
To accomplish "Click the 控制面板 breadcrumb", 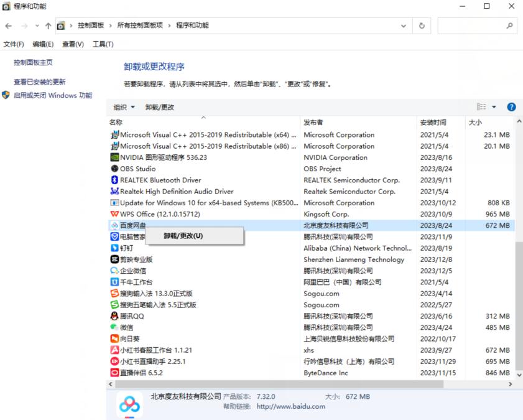I will tap(91, 26).
